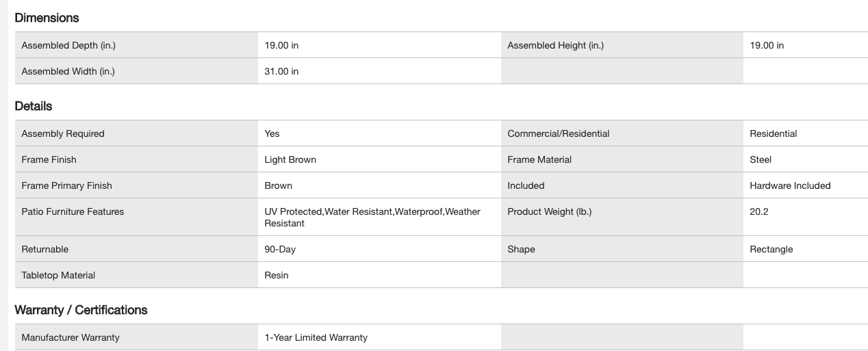Click the 1-Year Limited Warranty value
868x351 pixels.
pos(316,338)
